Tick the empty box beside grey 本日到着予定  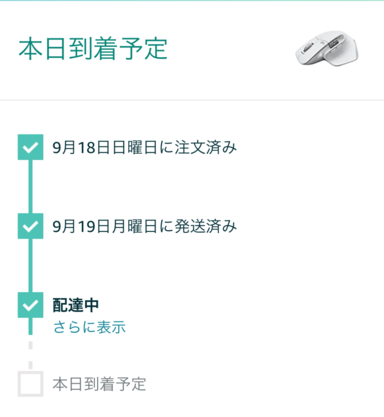30,384
